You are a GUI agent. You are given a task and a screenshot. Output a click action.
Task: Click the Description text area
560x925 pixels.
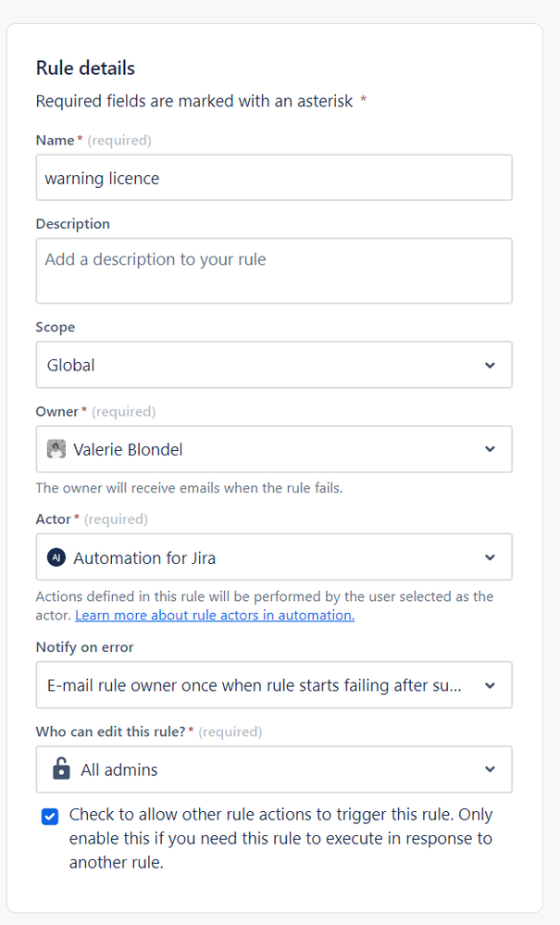274,270
